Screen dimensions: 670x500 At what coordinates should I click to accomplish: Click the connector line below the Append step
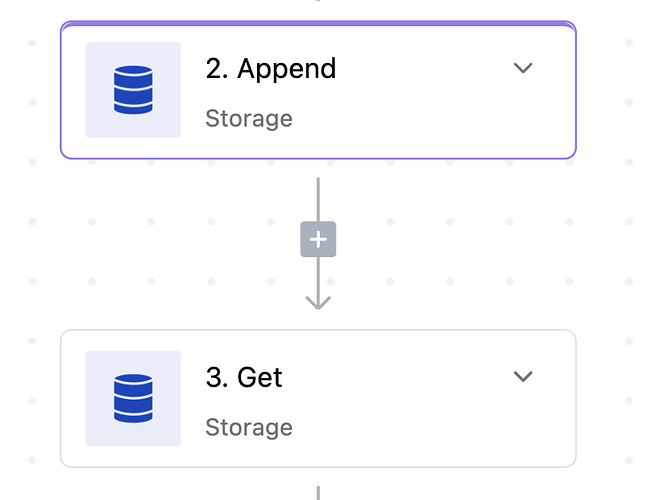318,198
